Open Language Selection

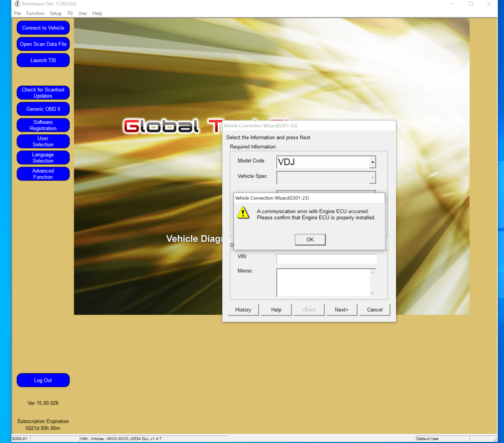(43, 158)
